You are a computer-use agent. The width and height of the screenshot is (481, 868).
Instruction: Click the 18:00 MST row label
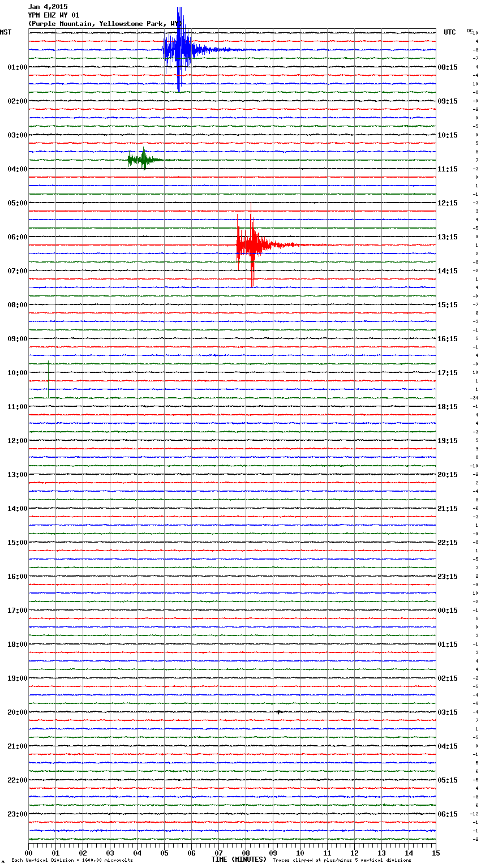tap(18, 644)
